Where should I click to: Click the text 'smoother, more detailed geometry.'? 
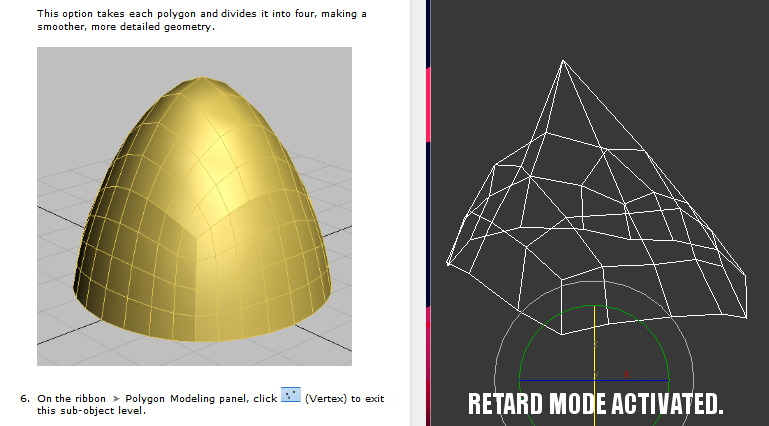[x=126, y=27]
